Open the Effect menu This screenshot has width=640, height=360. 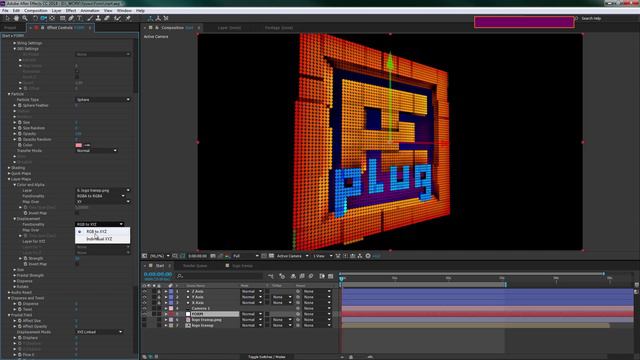pyautogui.click(x=71, y=11)
